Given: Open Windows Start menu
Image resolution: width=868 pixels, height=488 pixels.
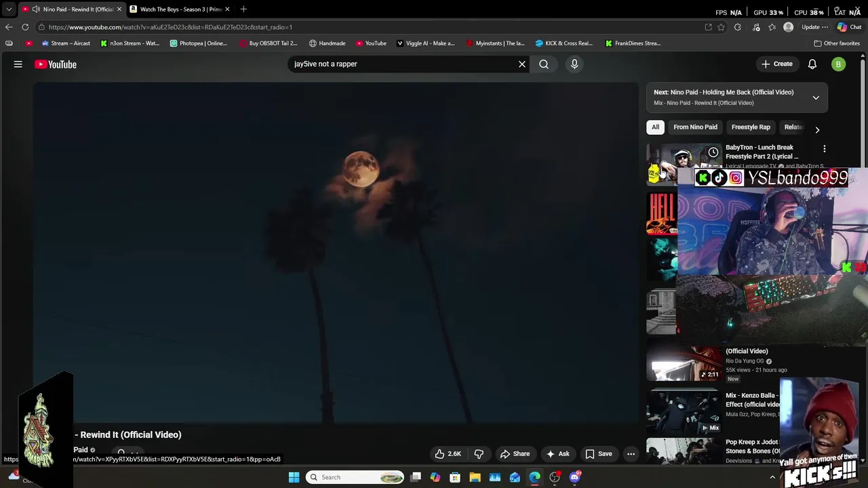Looking at the screenshot, I should pos(294,477).
